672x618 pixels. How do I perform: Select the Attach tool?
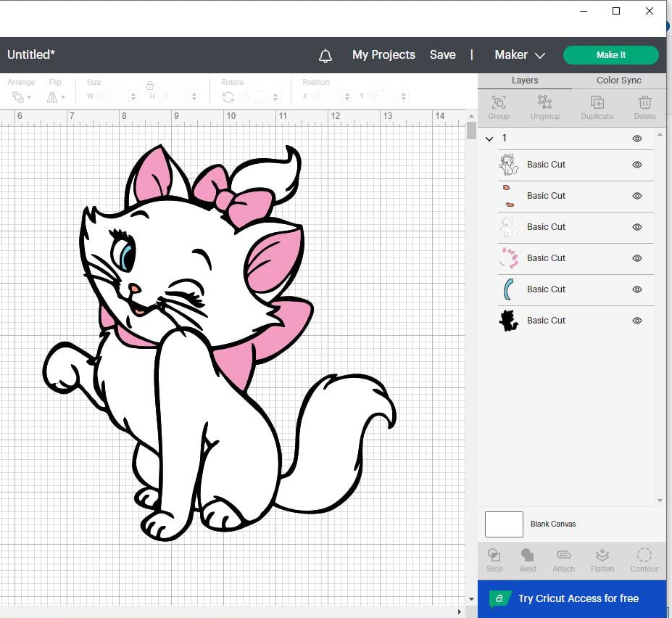point(563,560)
